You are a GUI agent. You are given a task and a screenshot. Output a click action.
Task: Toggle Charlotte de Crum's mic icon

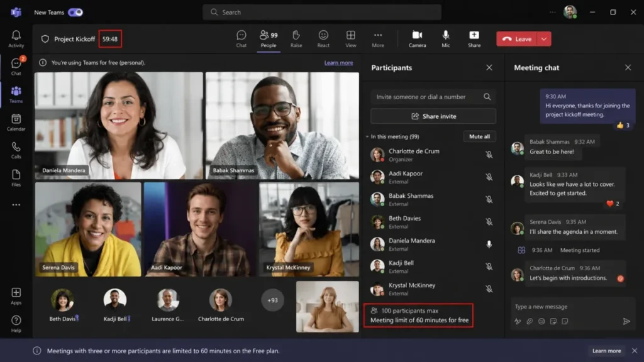pos(489,155)
